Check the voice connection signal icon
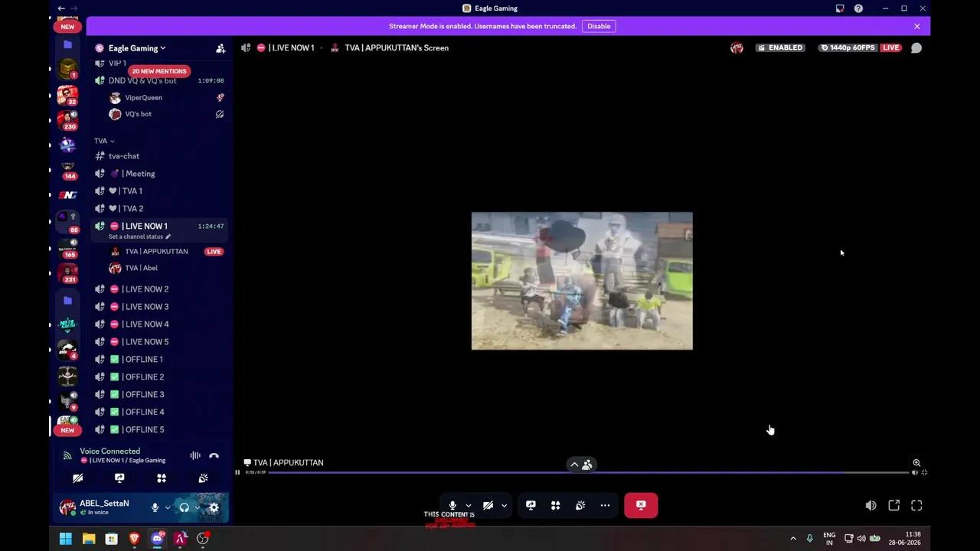Viewport: 980px width, 551px height. (67, 455)
